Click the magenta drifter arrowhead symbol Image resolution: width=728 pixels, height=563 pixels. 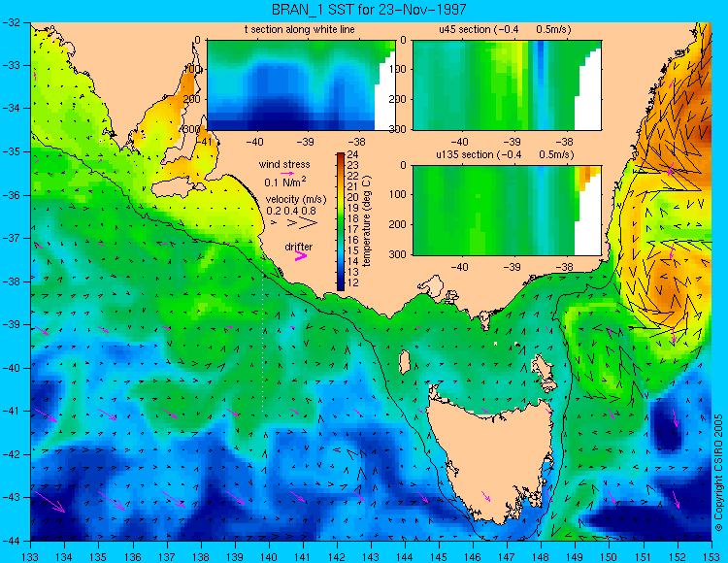click(301, 256)
